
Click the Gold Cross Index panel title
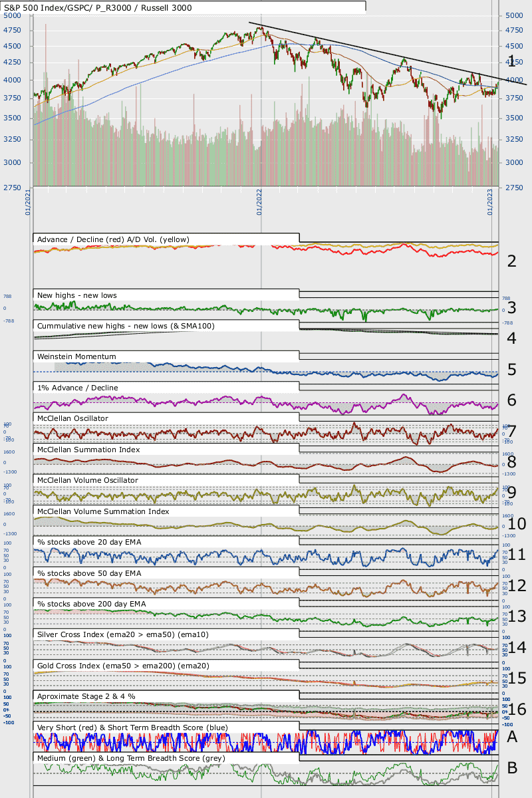124,666
